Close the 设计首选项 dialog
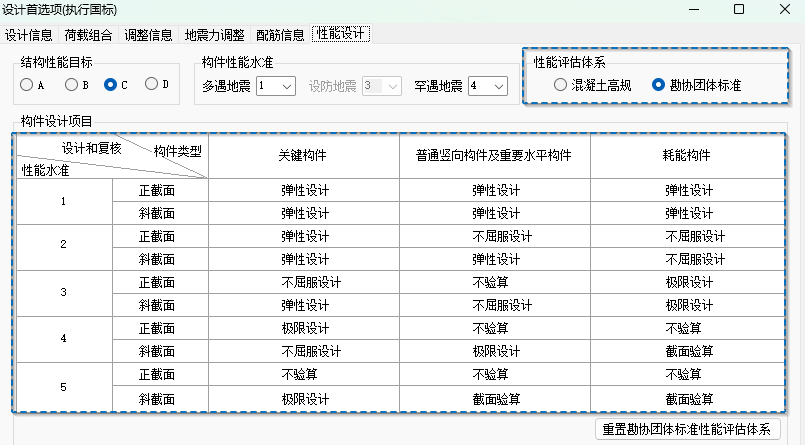 click(x=785, y=9)
